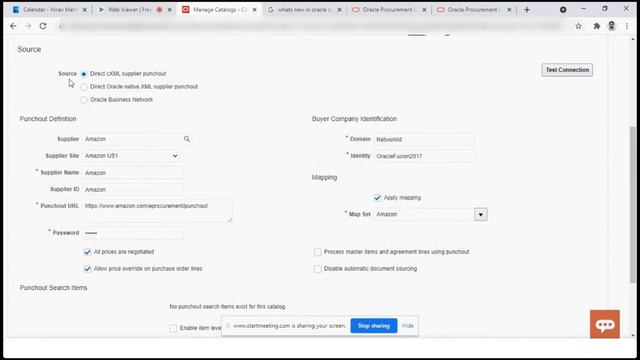640x360 pixels.
Task: Close the last Oracle Procurement tab
Action: tap(509, 9)
